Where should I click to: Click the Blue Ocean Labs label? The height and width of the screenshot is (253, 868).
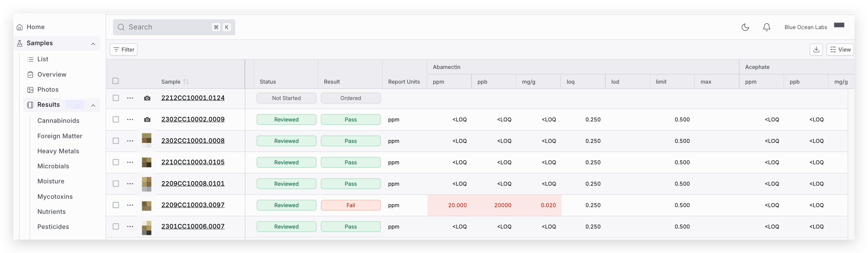tap(805, 27)
